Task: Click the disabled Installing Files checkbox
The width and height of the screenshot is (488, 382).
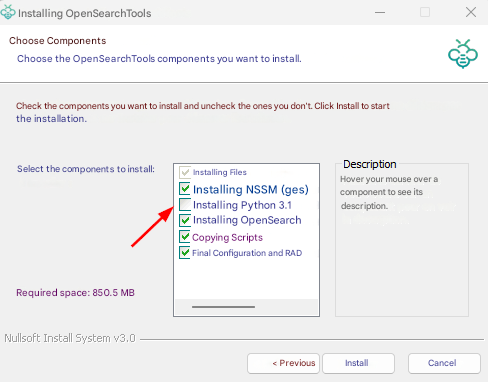Action: click(185, 172)
